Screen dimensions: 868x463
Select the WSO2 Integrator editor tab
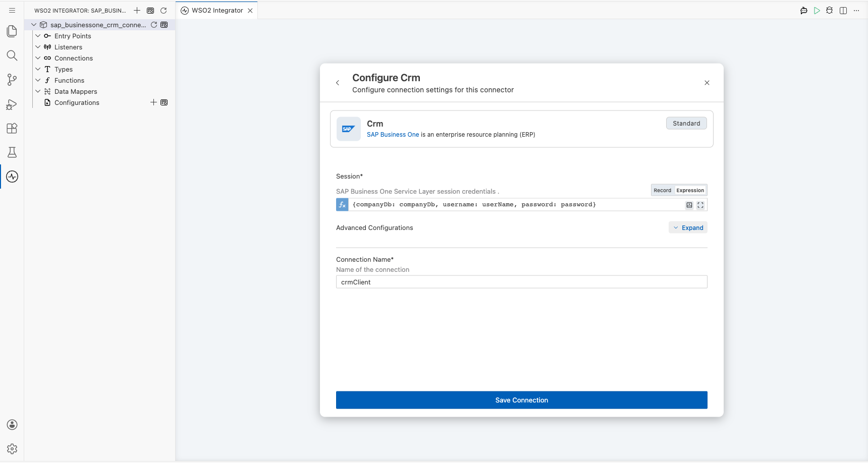coord(217,10)
